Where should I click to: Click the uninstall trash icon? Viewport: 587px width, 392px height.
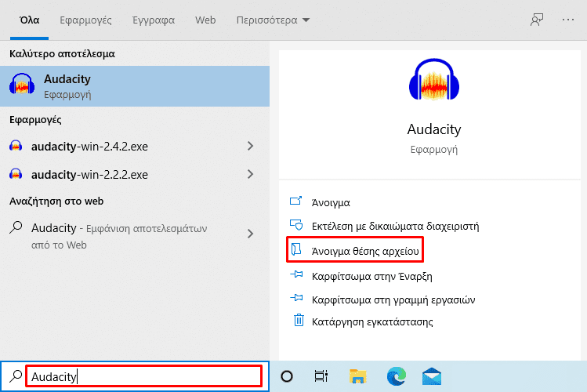[x=299, y=320]
